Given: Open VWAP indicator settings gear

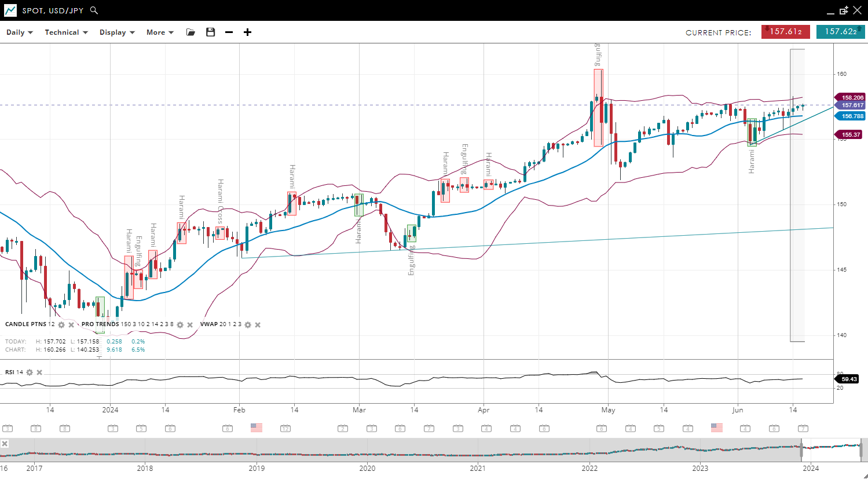Looking at the screenshot, I should click(248, 325).
